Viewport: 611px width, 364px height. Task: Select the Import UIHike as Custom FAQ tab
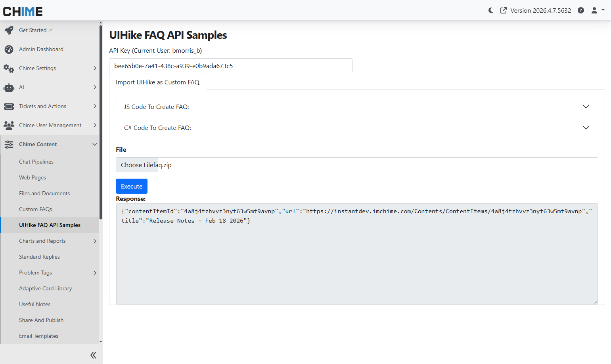157,82
